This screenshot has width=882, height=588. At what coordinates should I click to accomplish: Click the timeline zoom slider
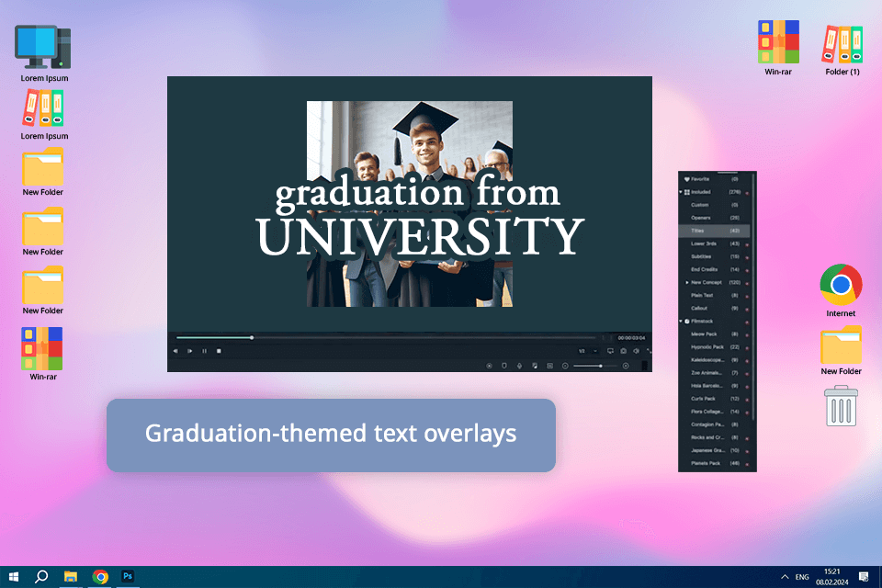pyautogui.click(x=595, y=366)
